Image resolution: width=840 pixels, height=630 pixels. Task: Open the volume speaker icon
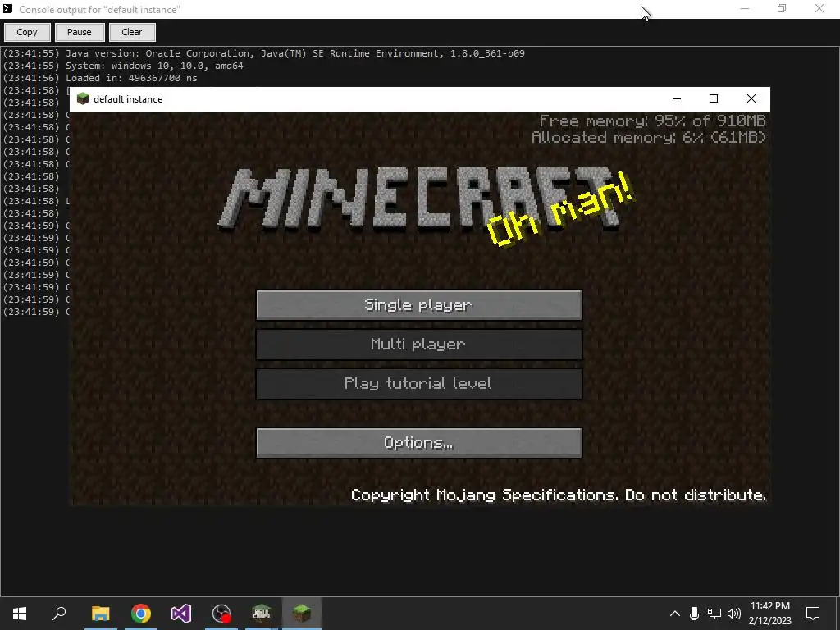734,614
